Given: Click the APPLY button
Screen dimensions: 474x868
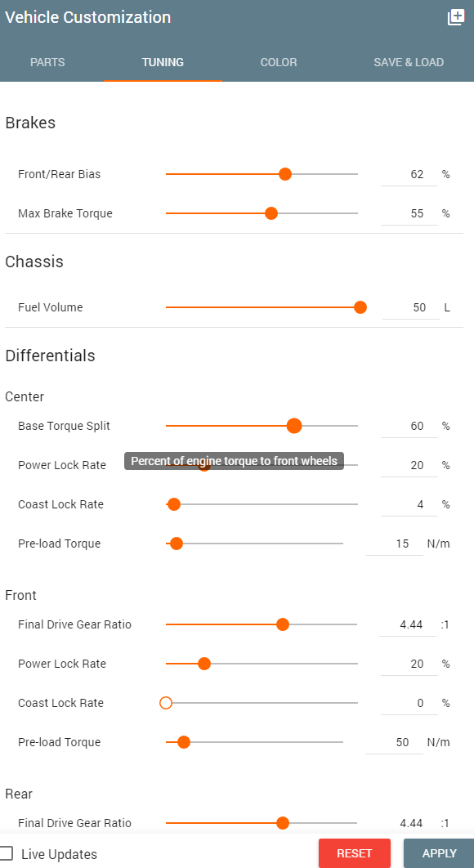Looking at the screenshot, I should coord(439,853).
